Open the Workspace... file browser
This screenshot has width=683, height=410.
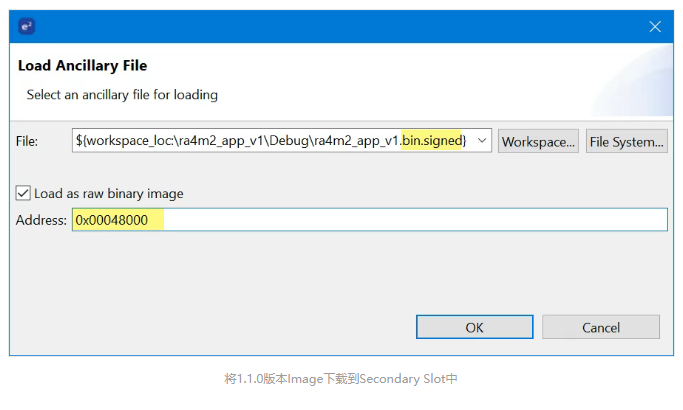pyautogui.click(x=538, y=141)
